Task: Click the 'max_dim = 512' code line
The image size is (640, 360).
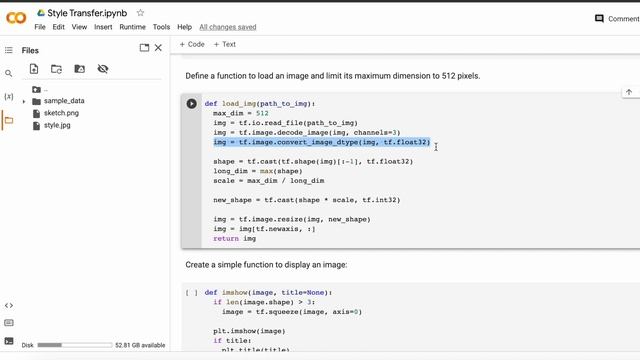Action: (x=241, y=113)
